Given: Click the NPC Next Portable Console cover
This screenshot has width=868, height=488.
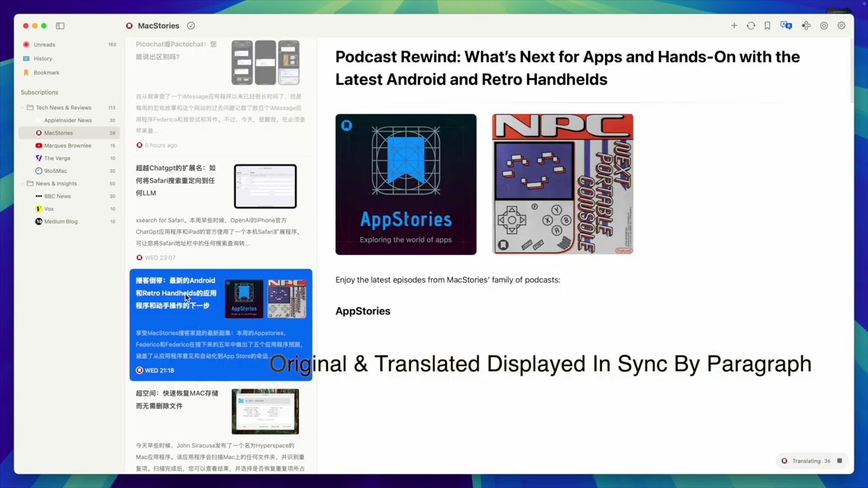Looking at the screenshot, I should pyautogui.click(x=563, y=184).
